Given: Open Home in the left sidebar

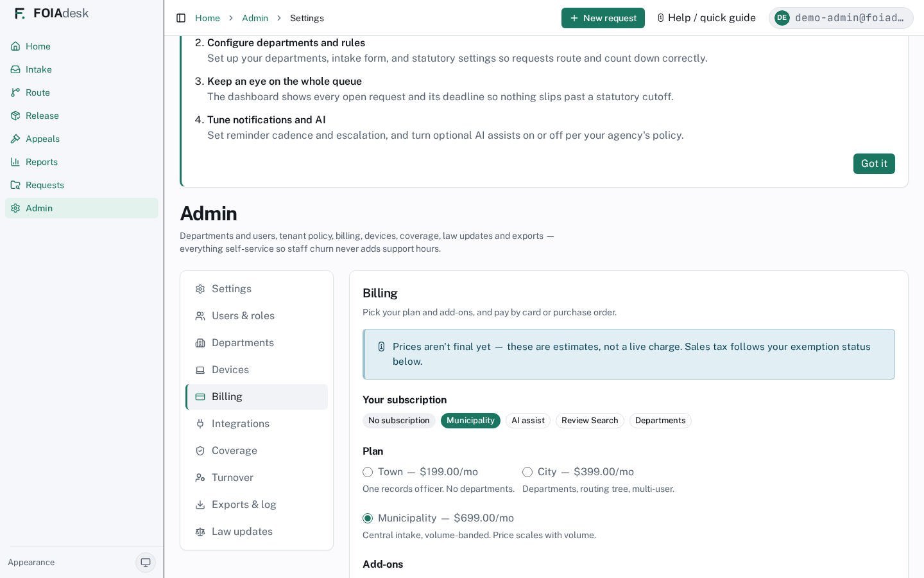Looking at the screenshot, I should (x=81, y=46).
